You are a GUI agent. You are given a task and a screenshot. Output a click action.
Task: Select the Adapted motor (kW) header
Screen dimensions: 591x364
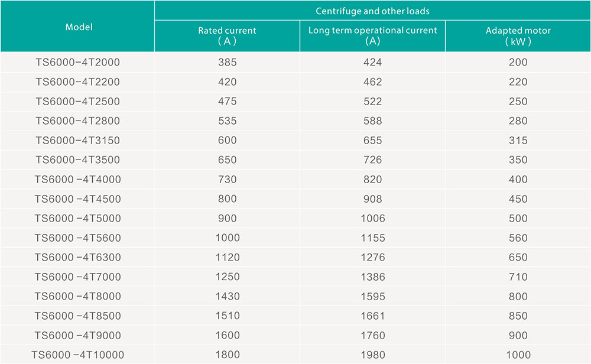pyautogui.click(x=518, y=35)
